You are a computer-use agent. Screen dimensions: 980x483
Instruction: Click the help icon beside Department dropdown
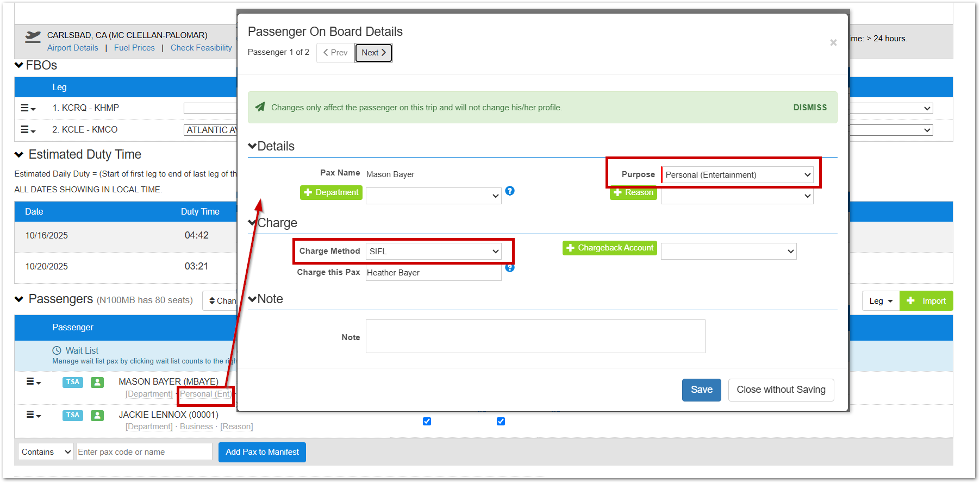tap(510, 191)
